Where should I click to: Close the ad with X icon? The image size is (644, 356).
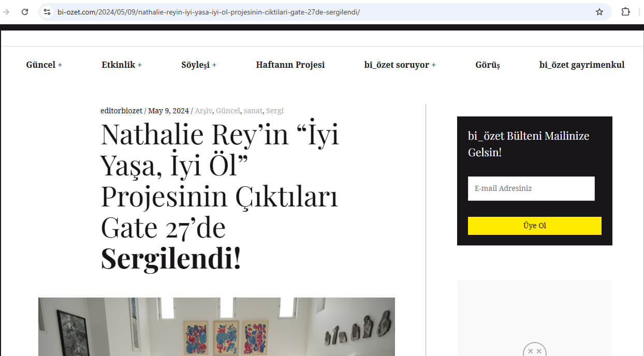click(534, 351)
